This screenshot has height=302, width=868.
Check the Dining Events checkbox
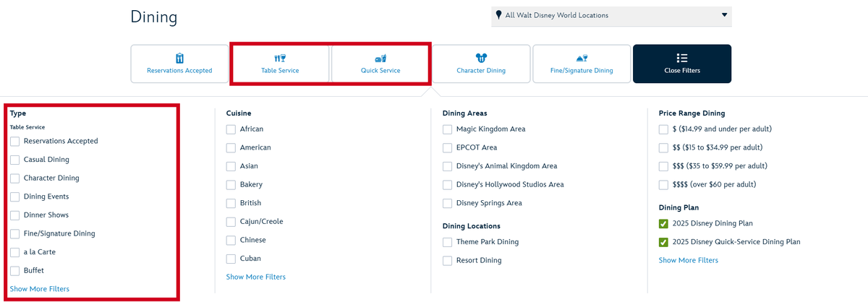coord(15,197)
